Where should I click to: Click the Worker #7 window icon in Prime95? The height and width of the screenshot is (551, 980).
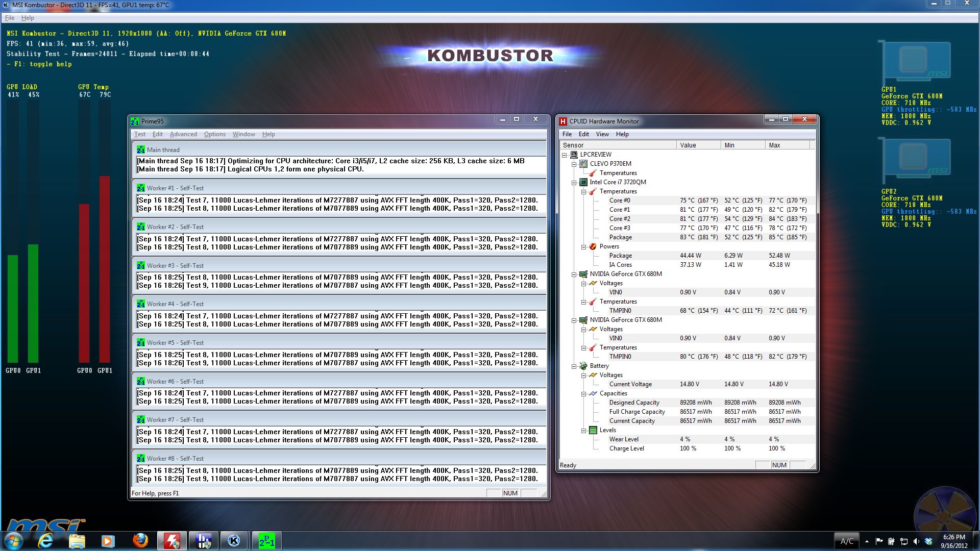click(x=141, y=420)
